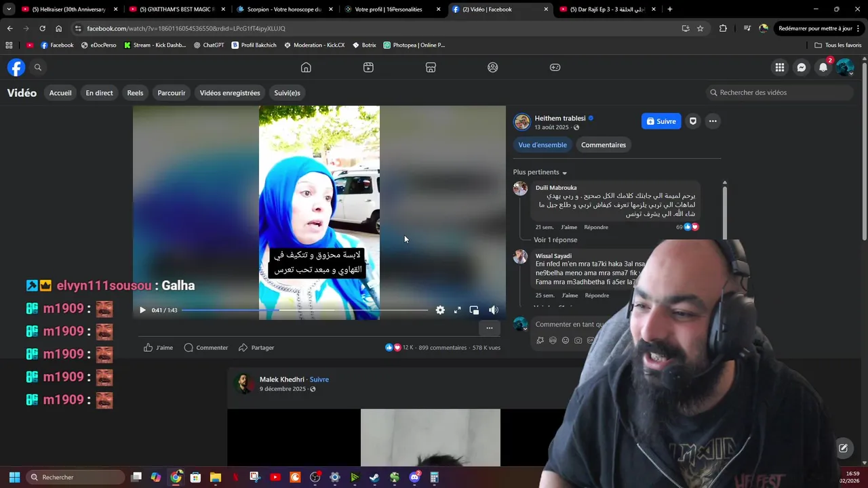Screen dimensions: 868x488
Task: Open Tous les favoris folder
Action: click(838, 45)
